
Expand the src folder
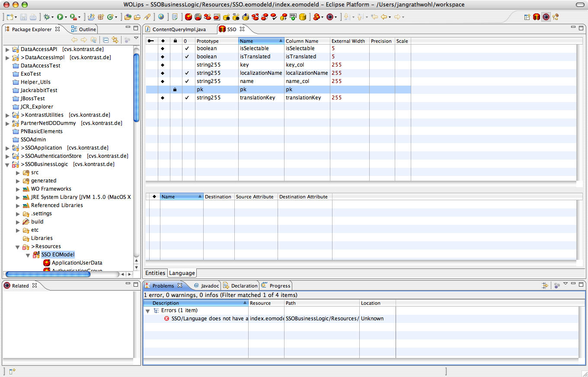tap(18, 173)
